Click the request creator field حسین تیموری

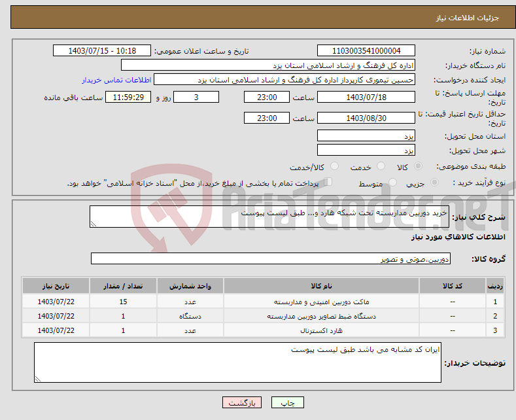click(284, 80)
